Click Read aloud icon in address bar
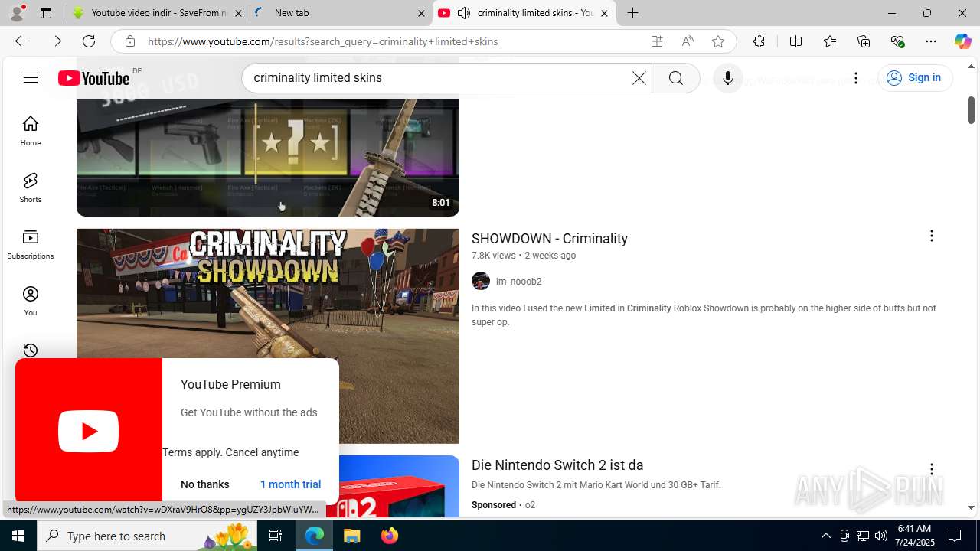Viewport: 980px width, 551px height. click(688, 41)
